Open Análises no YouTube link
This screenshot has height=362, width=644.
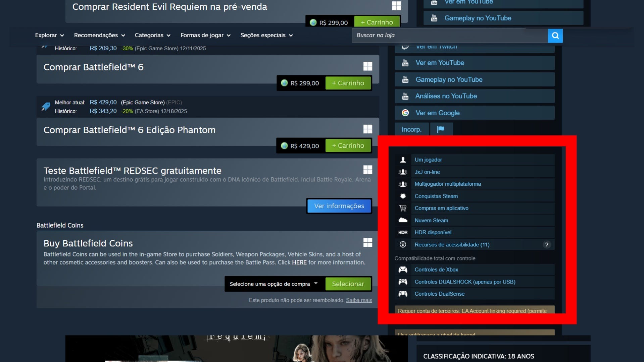click(x=475, y=96)
